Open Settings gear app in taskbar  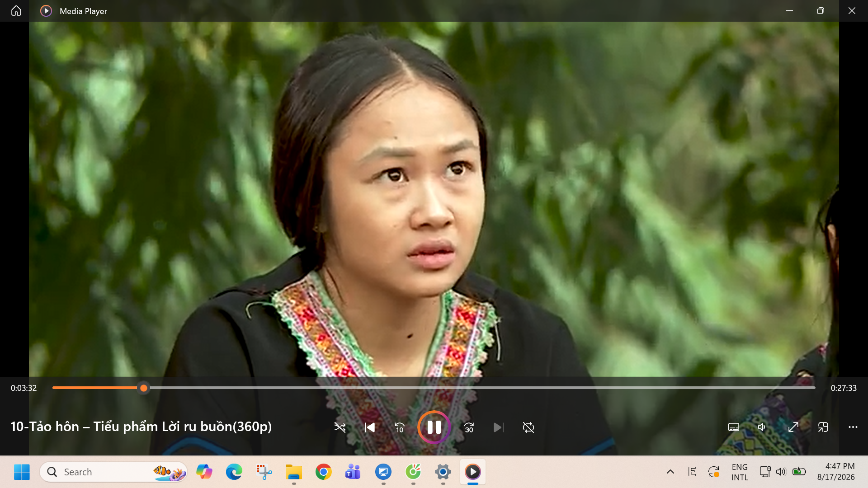443,472
